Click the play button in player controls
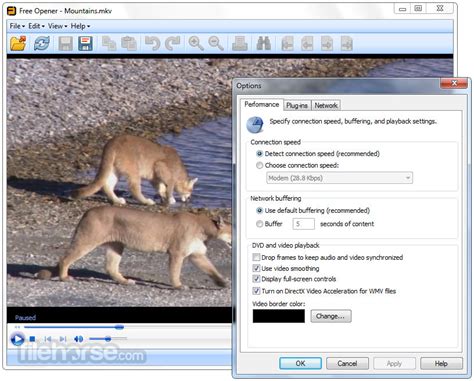 click(17, 339)
